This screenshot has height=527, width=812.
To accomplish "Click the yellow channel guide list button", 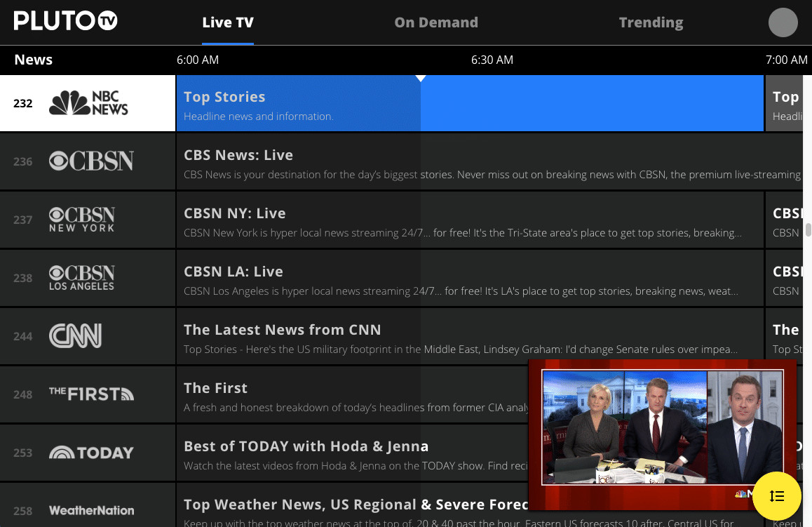I will (x=777, y=496).
